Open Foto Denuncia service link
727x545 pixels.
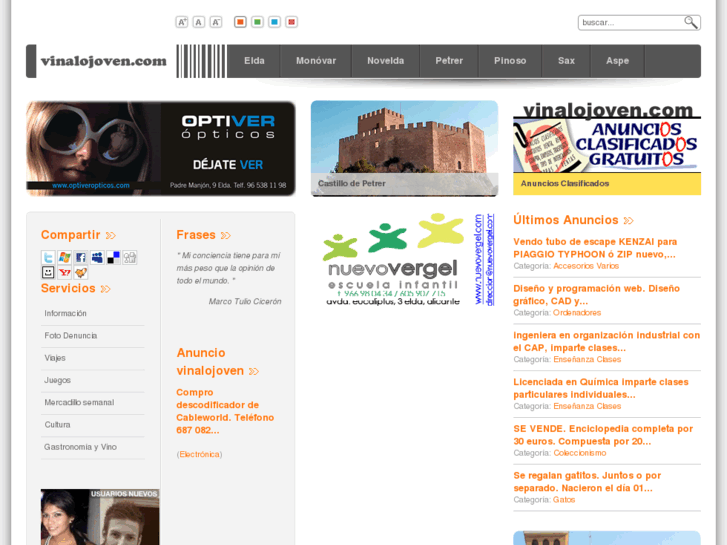click(71, 336)
